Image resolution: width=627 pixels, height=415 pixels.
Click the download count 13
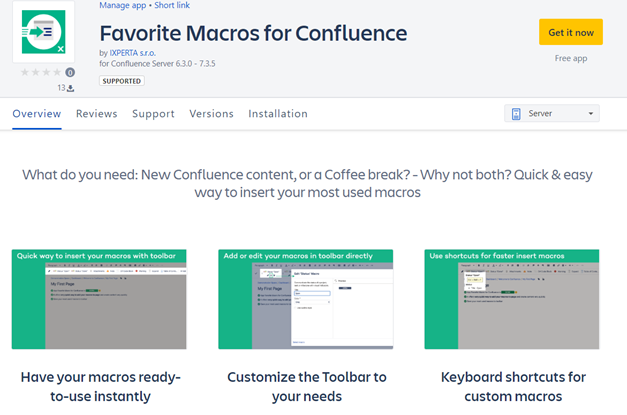61,88
